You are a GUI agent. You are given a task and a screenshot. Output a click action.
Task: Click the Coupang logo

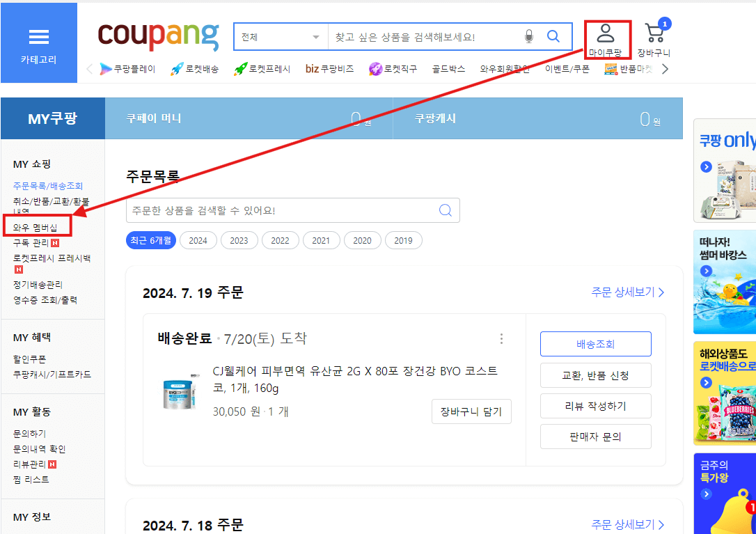pyautogui.click(x=159, y=36)
